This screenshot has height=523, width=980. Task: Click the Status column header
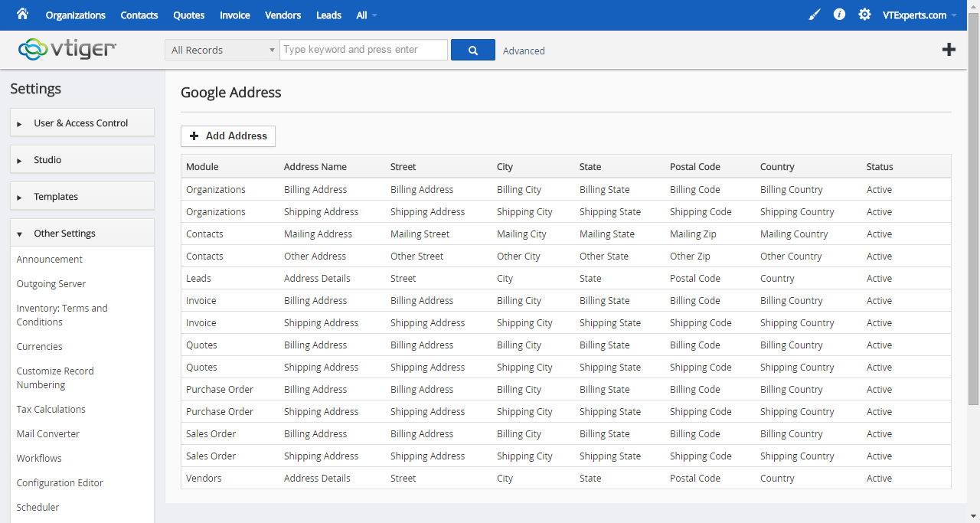pos(880,166)
